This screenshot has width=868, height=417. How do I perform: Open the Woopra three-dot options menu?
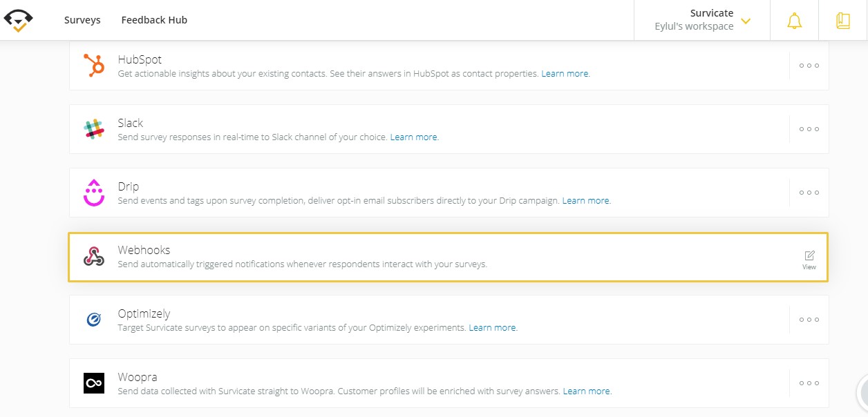(x=809, y=383)
